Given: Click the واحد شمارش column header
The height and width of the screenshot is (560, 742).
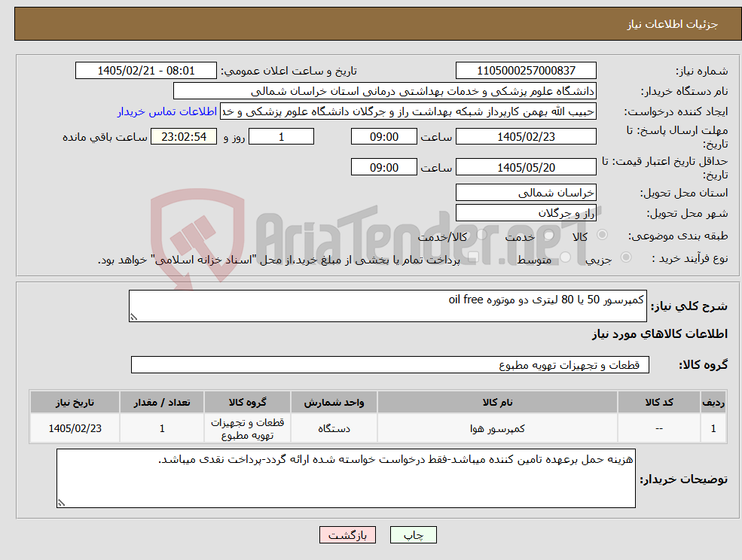Looking at the screenshot, I should [x=334, y=403].
